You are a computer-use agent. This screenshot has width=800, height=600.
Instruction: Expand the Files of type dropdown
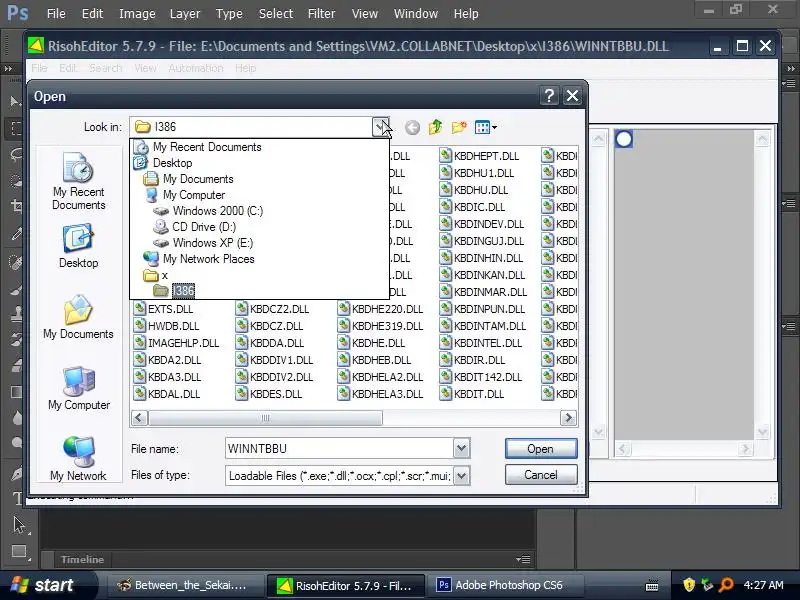pyautogui.click(x=461, y=476)
